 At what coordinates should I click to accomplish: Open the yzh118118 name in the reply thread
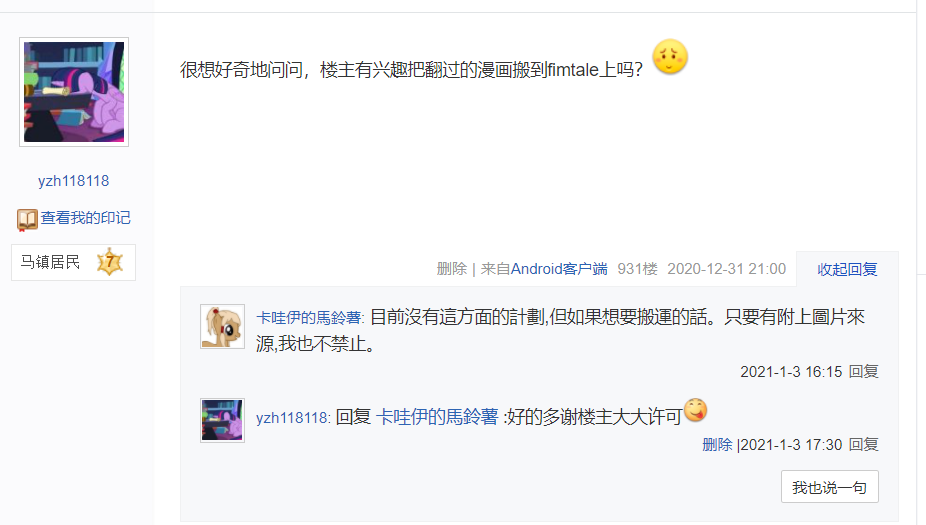coord(292,418)
